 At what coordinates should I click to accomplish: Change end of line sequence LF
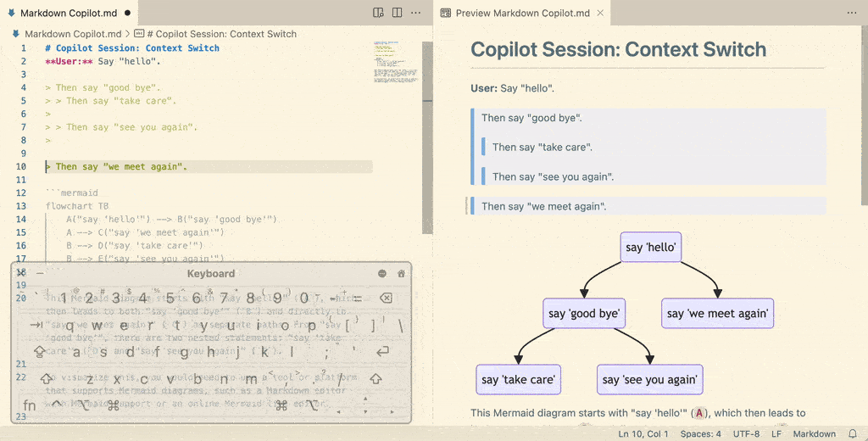(776, 434)
